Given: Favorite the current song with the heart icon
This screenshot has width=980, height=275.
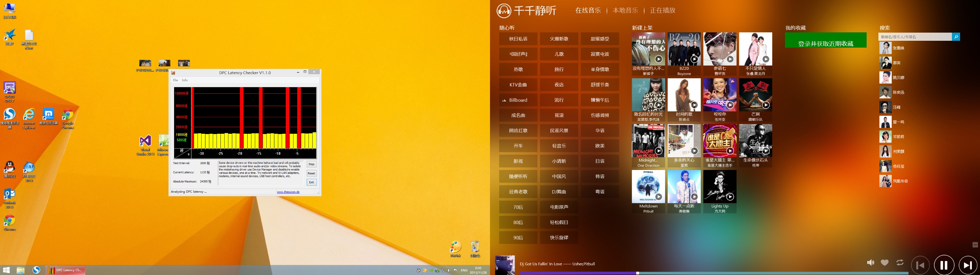Looking at the screenshot, I should 885,263.
